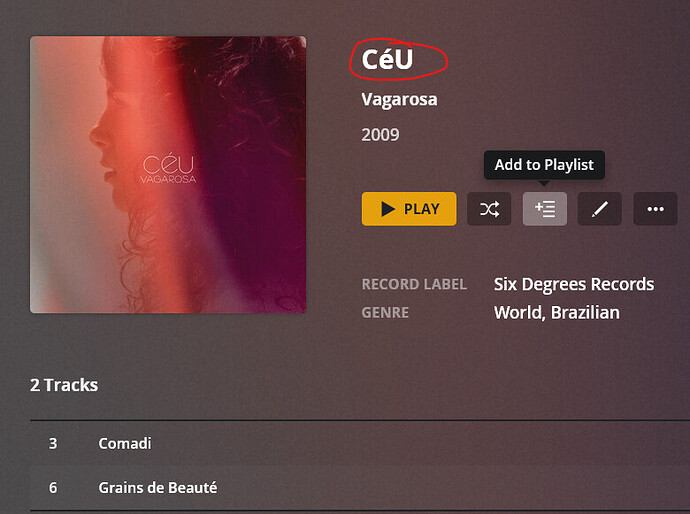Select the Grains de Beauté track
The width and height of the screenshot is (690, 514).
[158, 488]
